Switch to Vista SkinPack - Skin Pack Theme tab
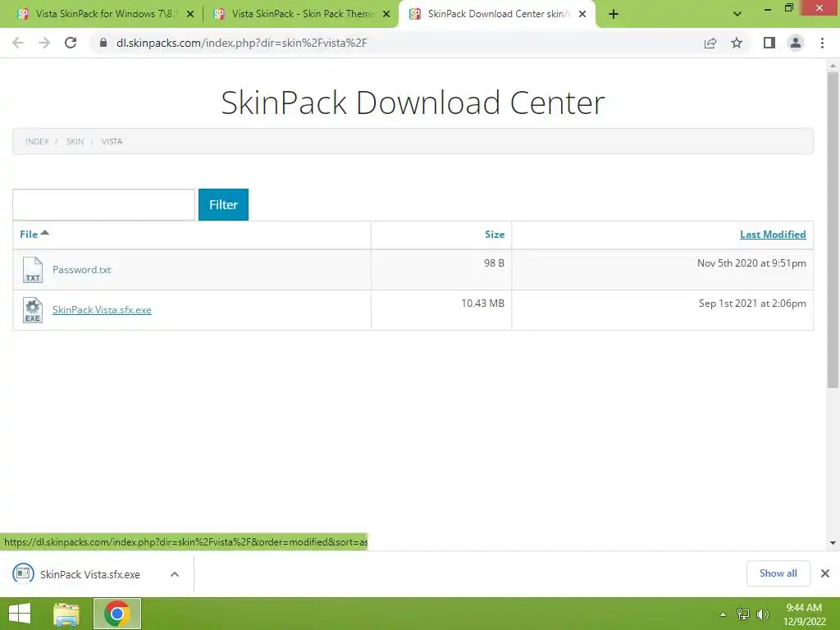The image size is (840, 630). (302, 14)
